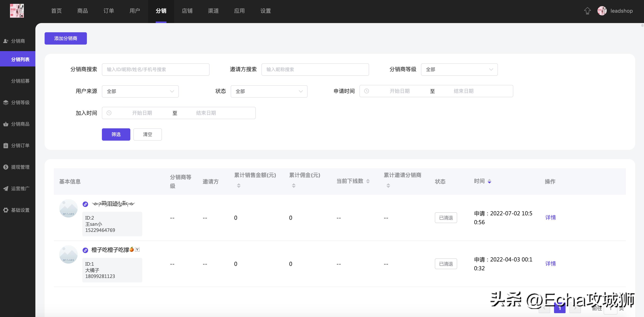The height and width of the screenshot is (317, 644).
Task: Expand the 用户来源 dropdown
Action: [x=140, y=91]
